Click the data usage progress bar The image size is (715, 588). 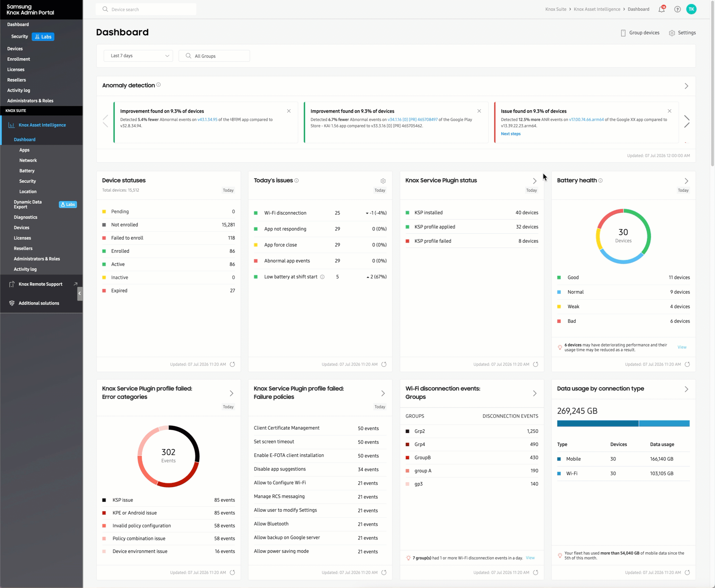click(623, 423)
